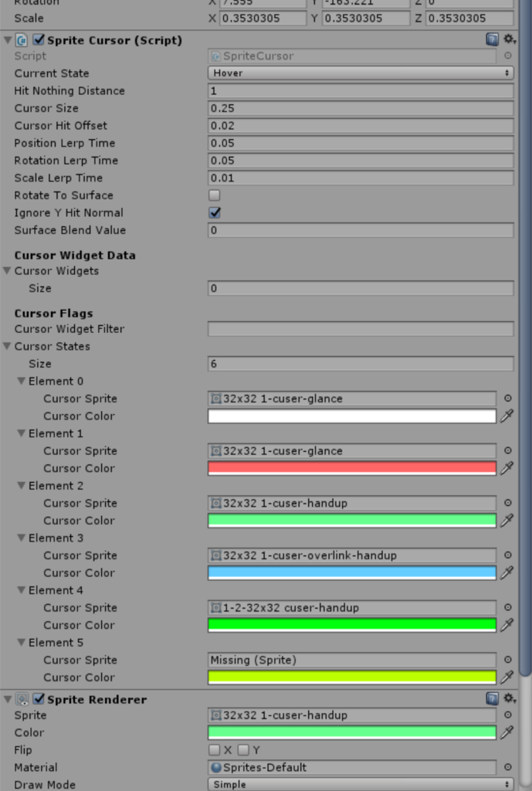Collapse Element 2 foldout
Image resolution: width=532 pixels, height=791 pixels.
21,485
